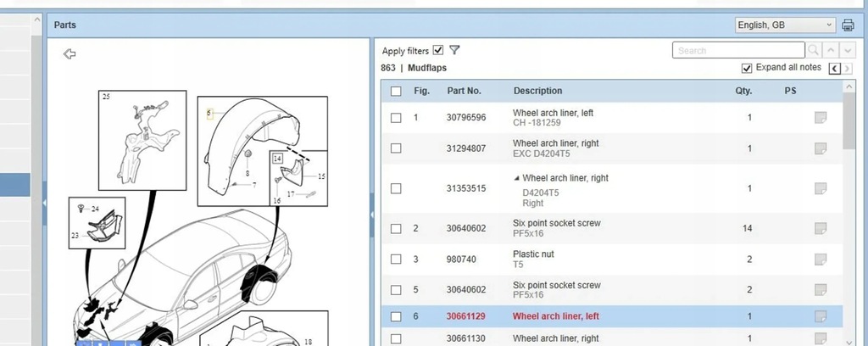The image size is (868, 346).
Task: Click the '863 | Mudflaps' heading
Action: pyautogui.click(x=414, y=68)
